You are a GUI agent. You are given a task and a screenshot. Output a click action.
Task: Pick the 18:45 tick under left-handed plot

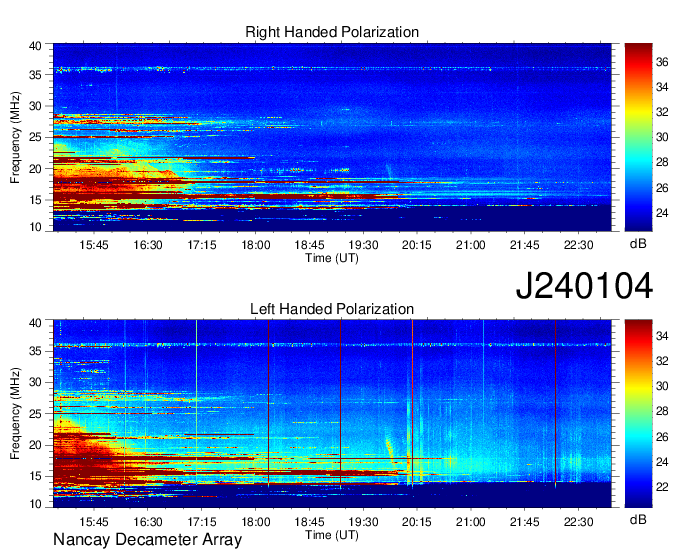point(309,522)
